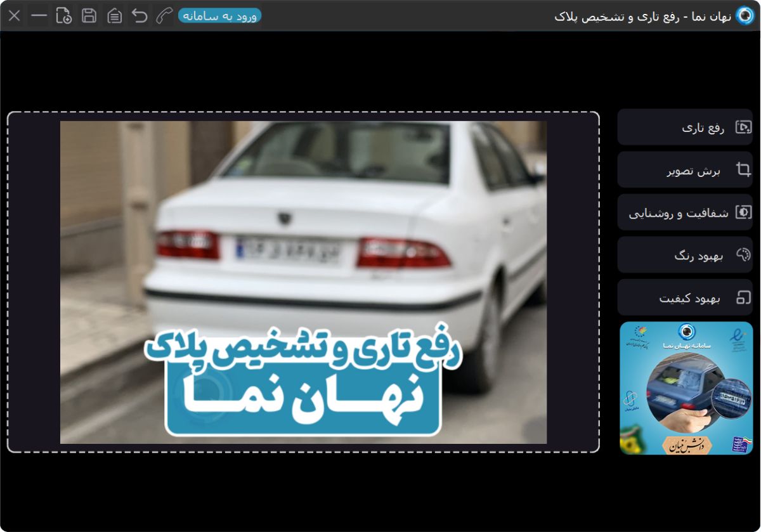Image resolution: width=761 pixels, height=532 pixels.
Task: Click inside the dashed image canvas area
Action: pos(304,282)
